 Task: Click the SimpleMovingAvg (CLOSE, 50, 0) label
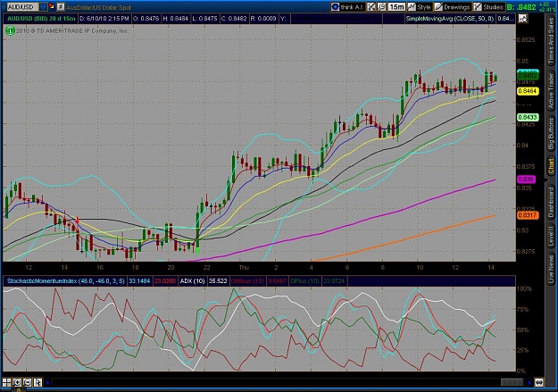450,19
